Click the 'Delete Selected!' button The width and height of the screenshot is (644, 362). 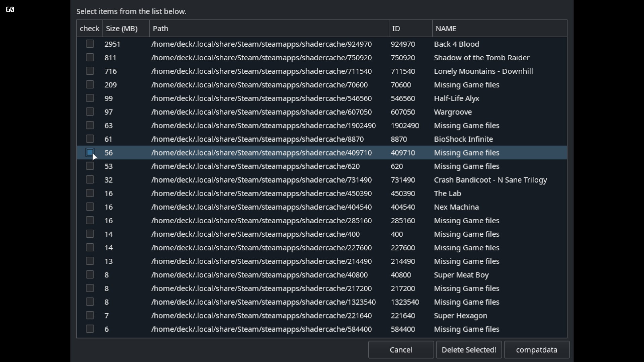pos(468,350)
